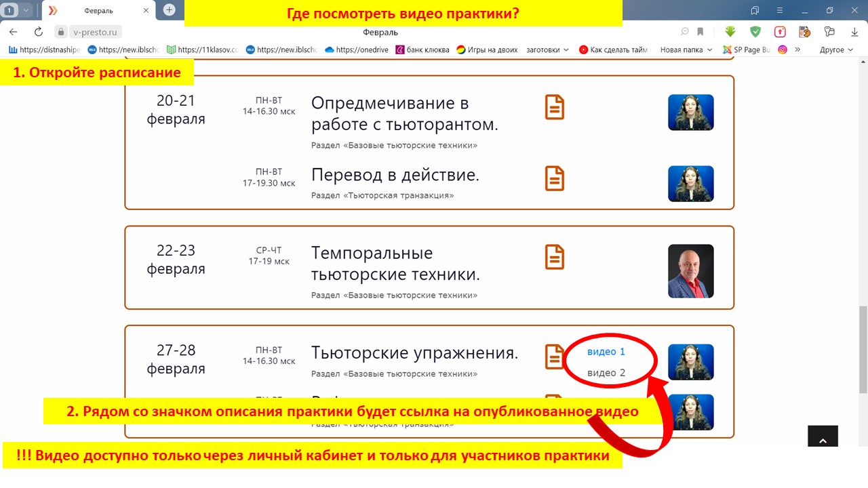Image resolution: width=868 pixels, height=488 pixels.
Task: Open description icon for Тьюторские упражнения
Action: tap(555, 357)
